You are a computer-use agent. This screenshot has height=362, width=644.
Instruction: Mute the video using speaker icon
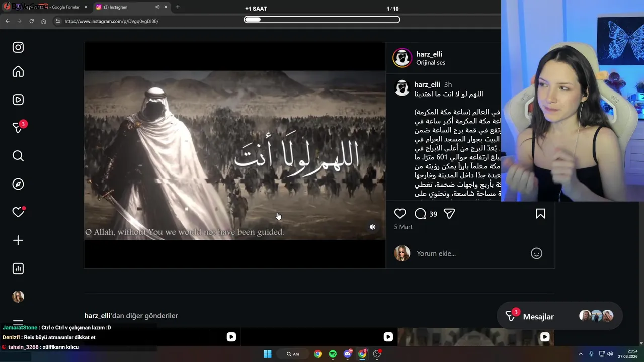(x=372, y=227)
